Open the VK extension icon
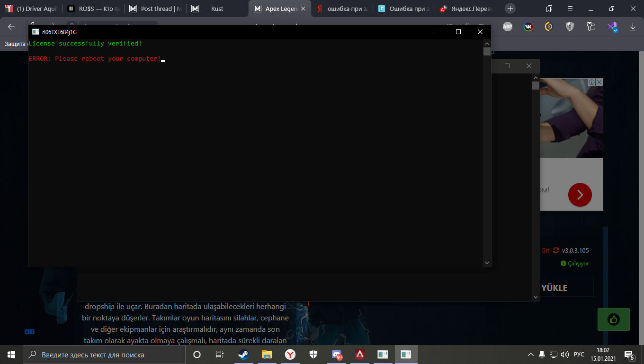 (x=528, y=27)
